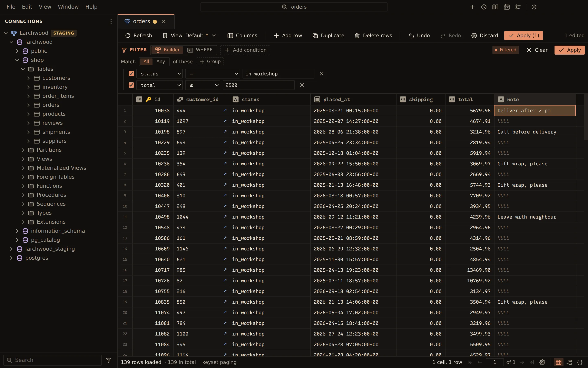Viewport: 588px width, 368px height.
Task: Click Apply (1) changes button
Action: pos(523,36)
